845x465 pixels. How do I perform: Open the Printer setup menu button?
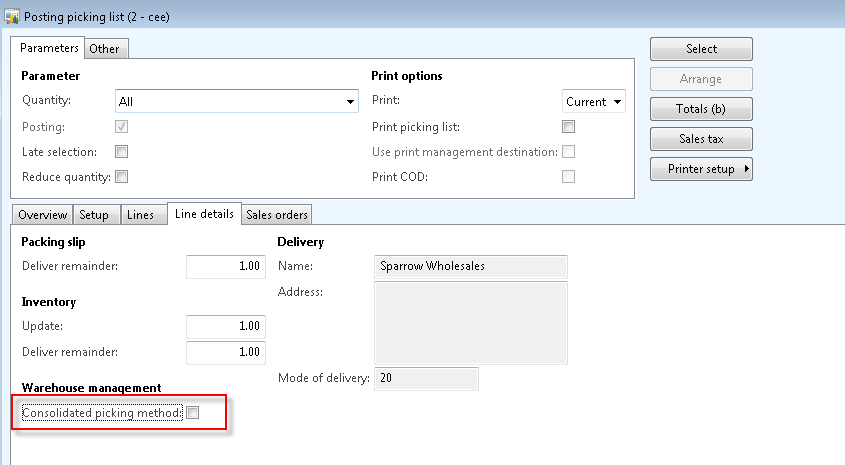point(701,170)
